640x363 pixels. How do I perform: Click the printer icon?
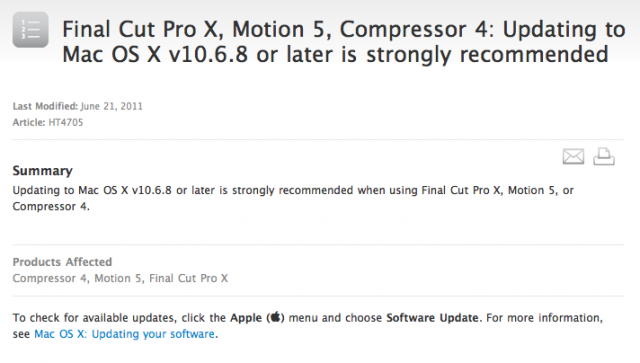(604, 156)
